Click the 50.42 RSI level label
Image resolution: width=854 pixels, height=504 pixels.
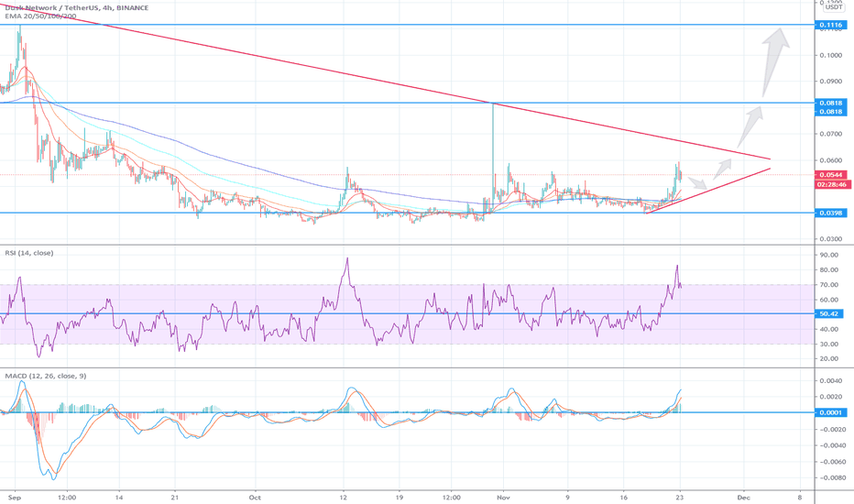click(x=828, y=313)
